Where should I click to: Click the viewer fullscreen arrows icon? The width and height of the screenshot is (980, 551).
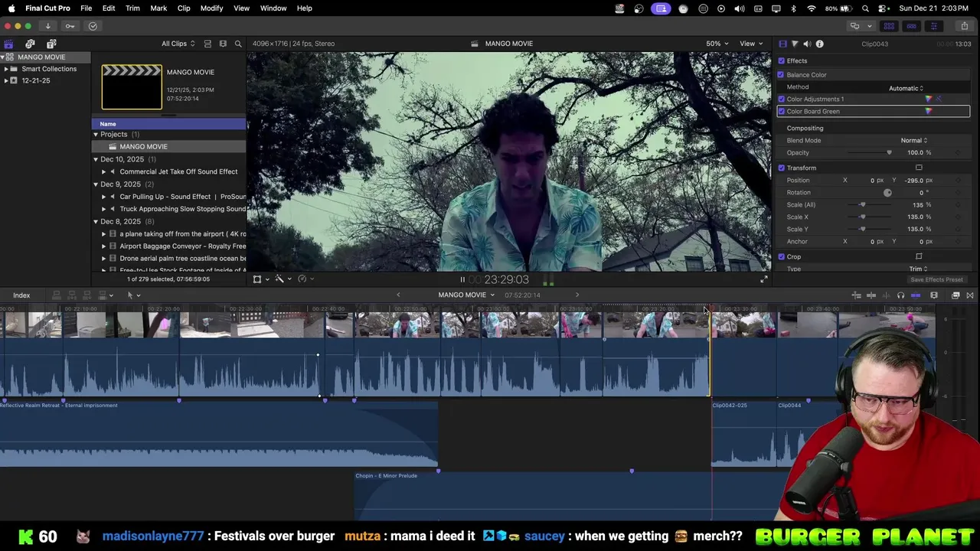click(763, 279)
